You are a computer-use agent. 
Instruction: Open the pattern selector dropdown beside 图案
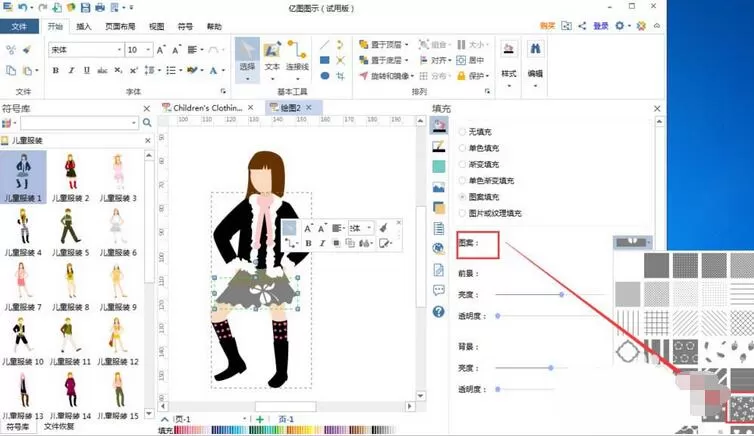click(632, 242)
